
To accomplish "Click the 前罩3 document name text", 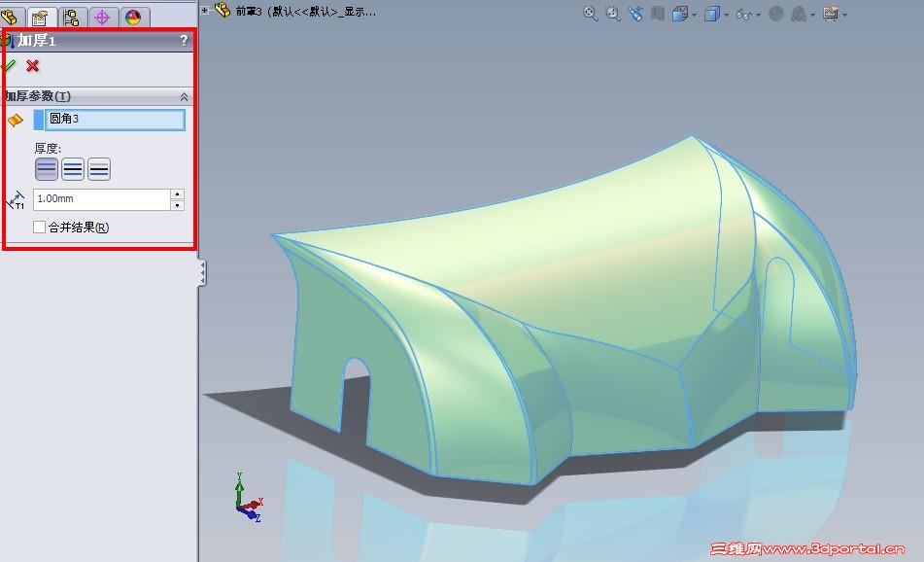I will click(305, 12).
